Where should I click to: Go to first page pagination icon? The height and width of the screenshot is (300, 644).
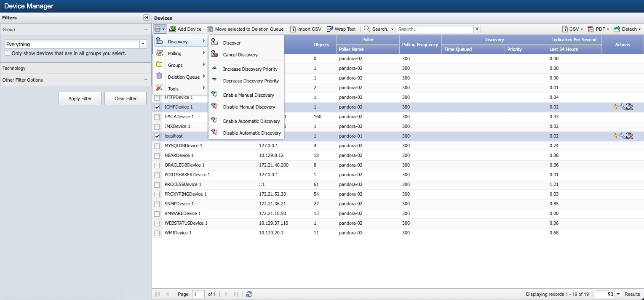(x=158, y=294)
